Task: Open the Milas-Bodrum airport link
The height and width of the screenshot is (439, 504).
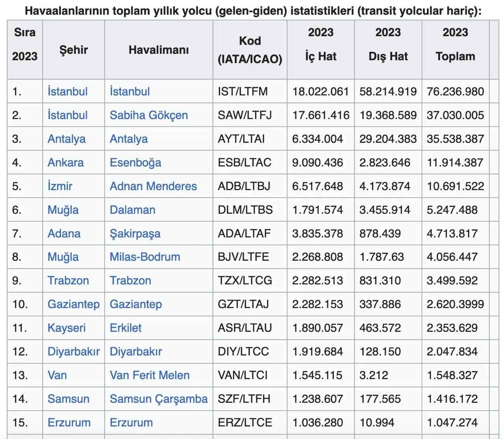Action: click(x=145, y=257)
